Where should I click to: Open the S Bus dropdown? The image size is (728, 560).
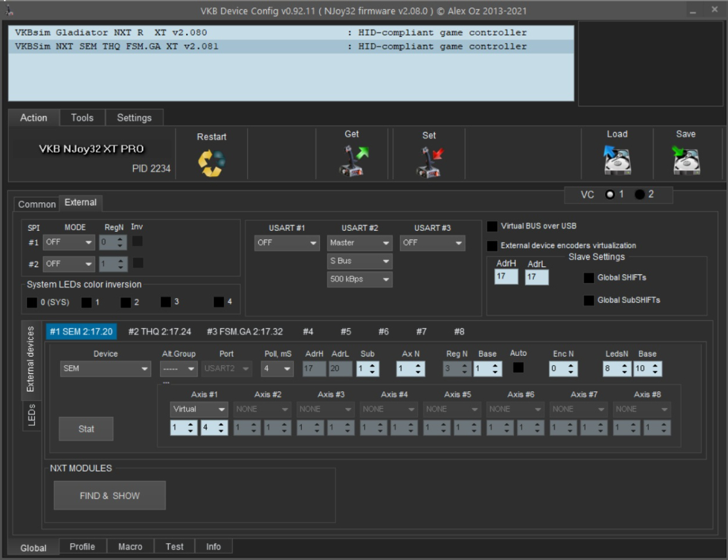[x=360, y=261]
